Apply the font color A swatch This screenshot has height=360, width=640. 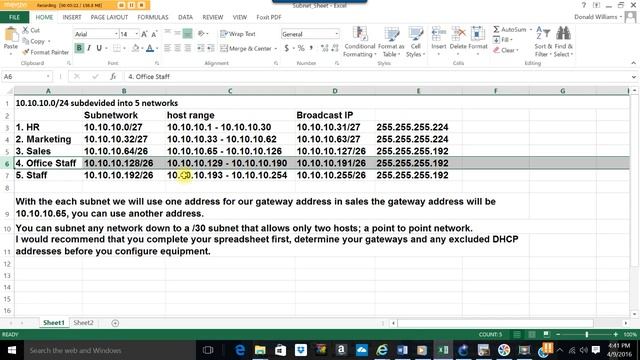[149, 48]
